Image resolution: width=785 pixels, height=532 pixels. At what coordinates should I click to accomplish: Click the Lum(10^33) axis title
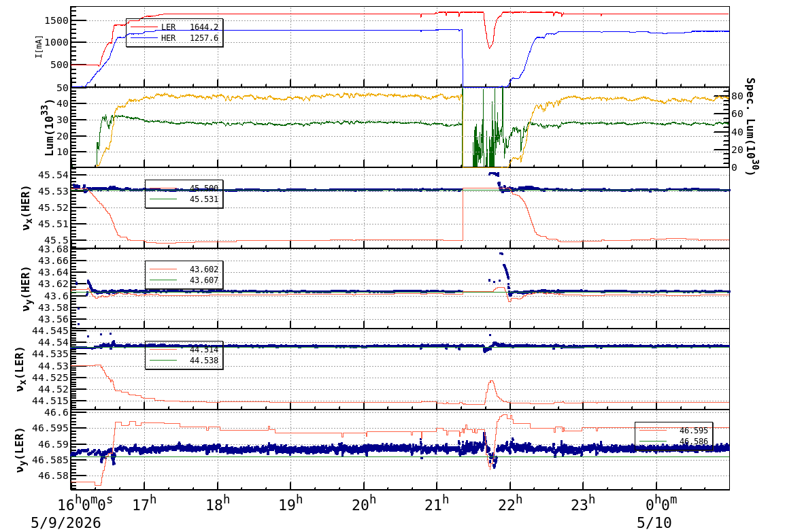[x=48, y=128]
